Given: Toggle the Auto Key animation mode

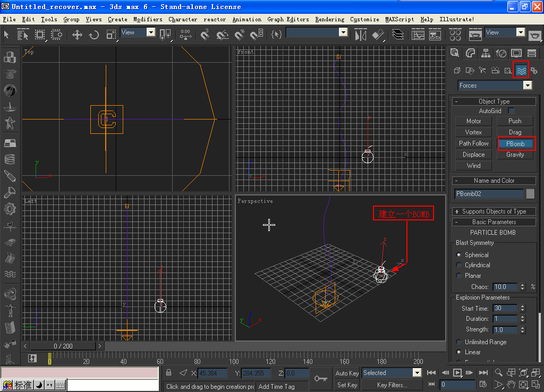Looking at the screenshot, I should pos(347,373).
